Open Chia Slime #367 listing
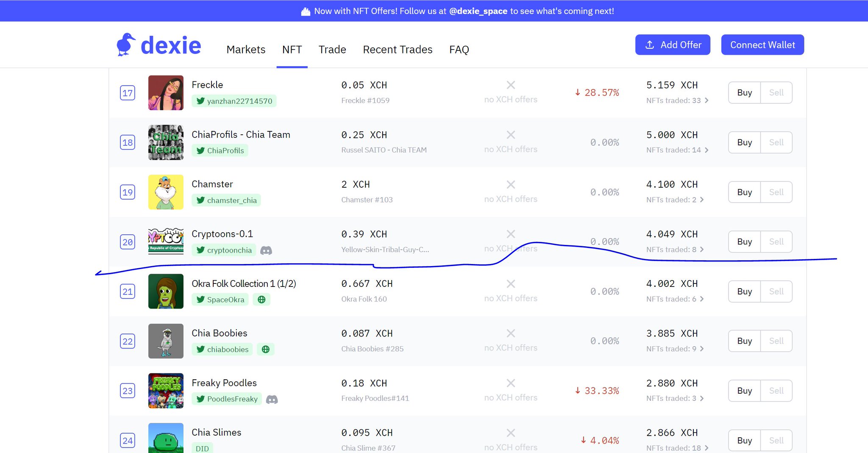The image size is (868, 453). 368,448
